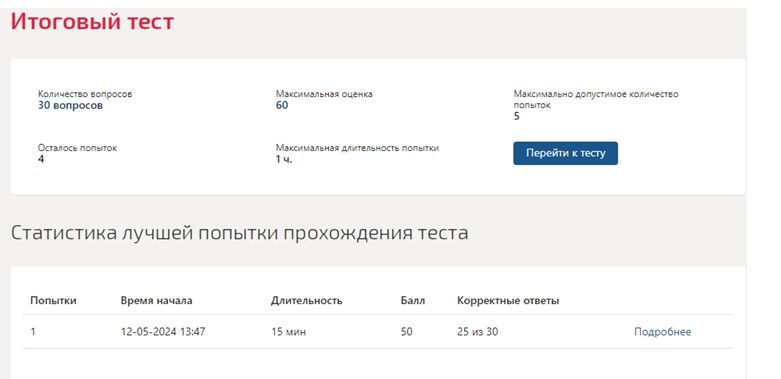781x379 pixels.
Task: Click the 15 мин duration cell
Action: tap(288, 332)
